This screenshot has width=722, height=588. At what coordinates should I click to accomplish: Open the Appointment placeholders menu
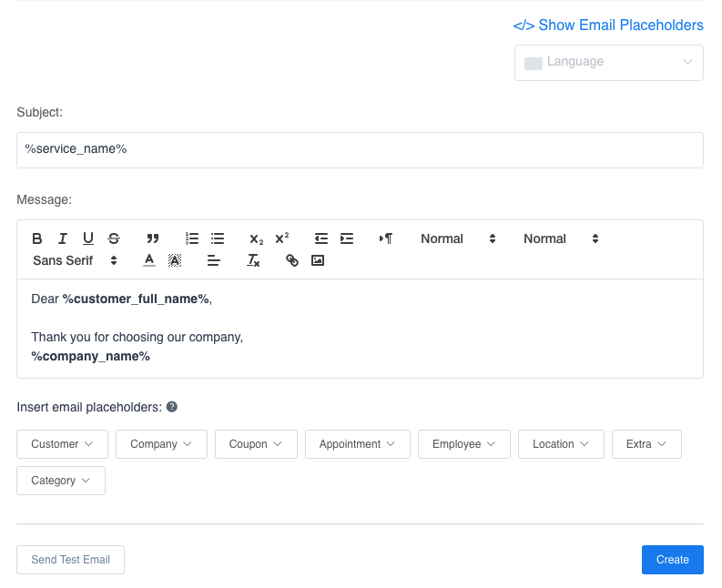[357, 444]
